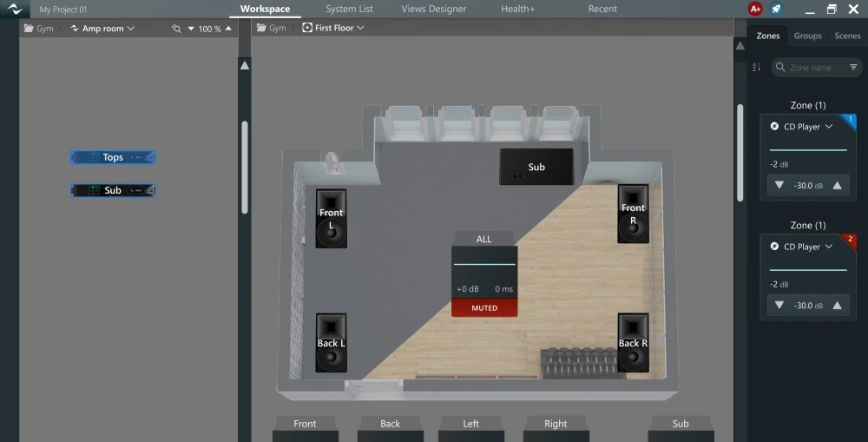
Task: Click the +0 dB gain value
Action: 468,289
